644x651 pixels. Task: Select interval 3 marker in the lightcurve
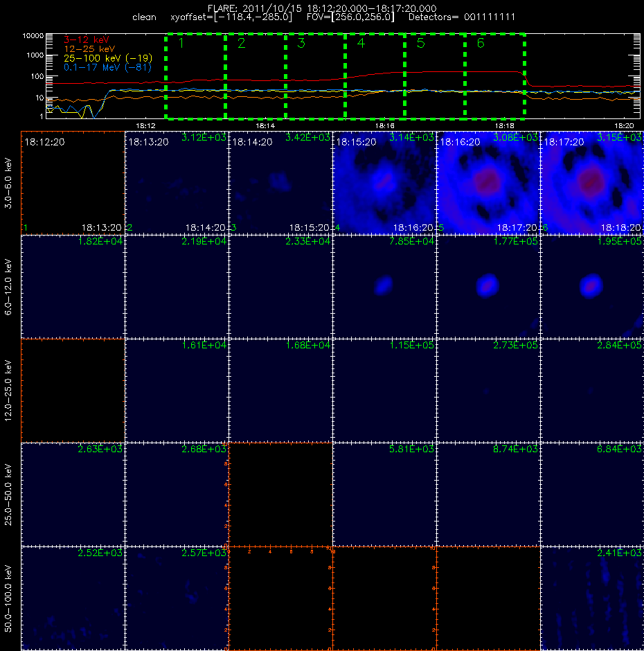(x=301, y=43)
